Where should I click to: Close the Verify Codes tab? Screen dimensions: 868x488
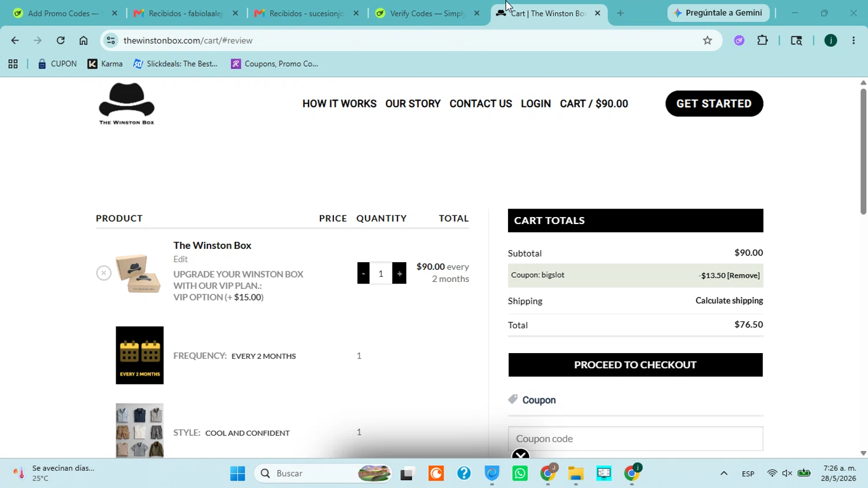(x=477, y=13)
